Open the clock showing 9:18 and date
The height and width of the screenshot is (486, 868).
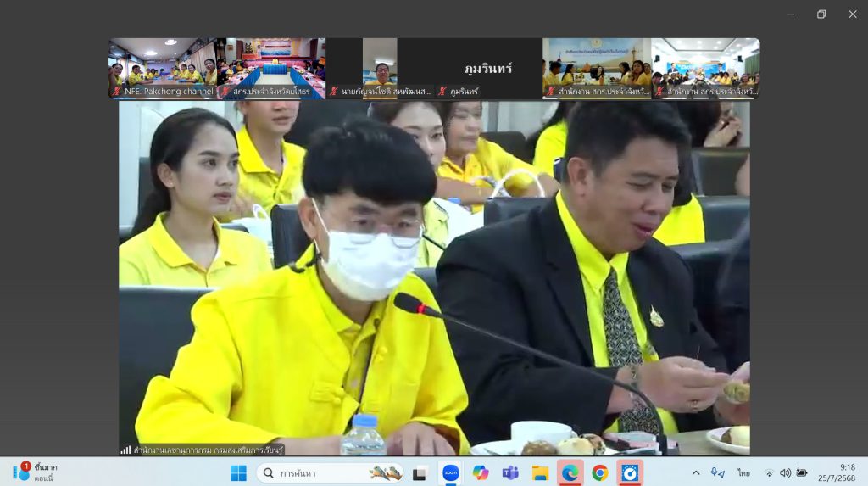(847, 472)
